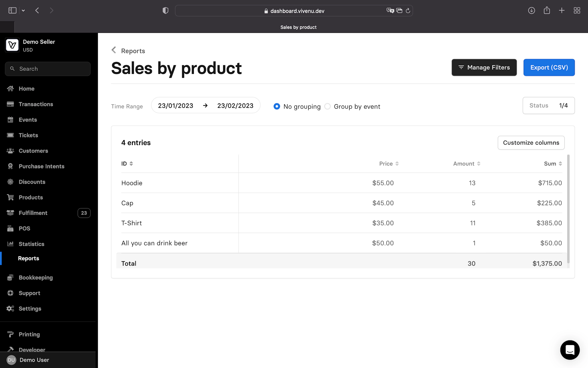Click the shopping cart Products icon

[x=10, y=197]
